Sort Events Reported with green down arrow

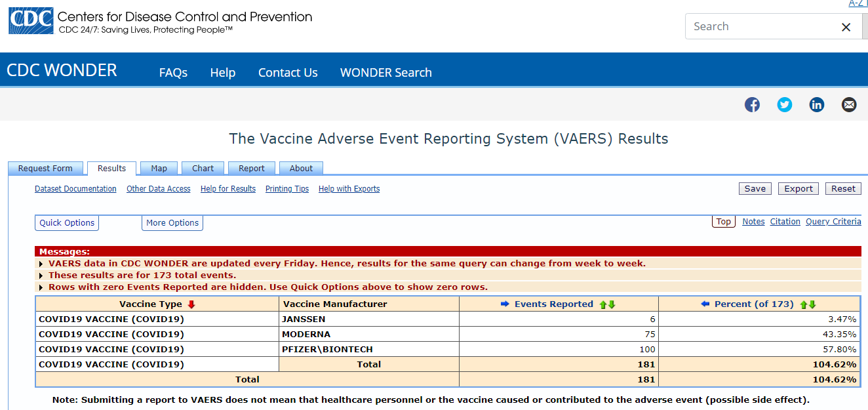[x=612, y=304]
